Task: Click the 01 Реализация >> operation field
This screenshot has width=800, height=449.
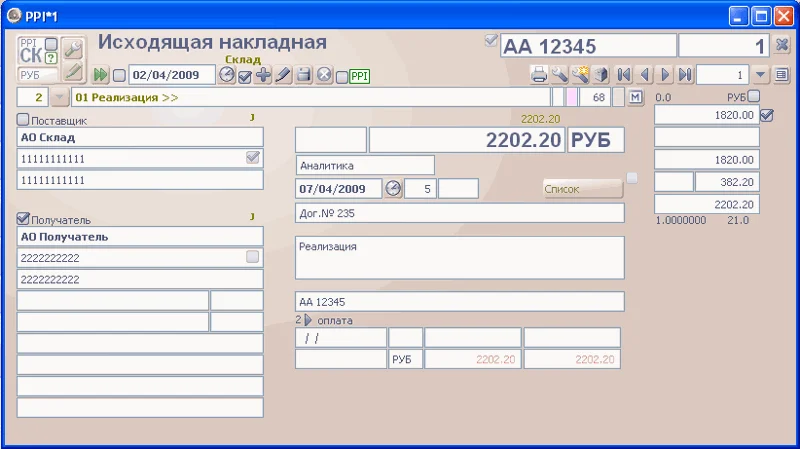Action: pos(311,97)
